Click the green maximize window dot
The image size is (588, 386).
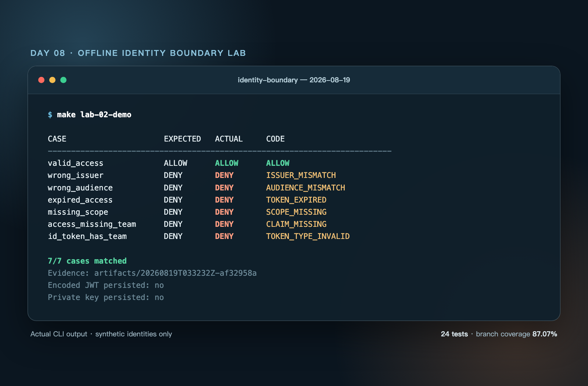point(64,80)
